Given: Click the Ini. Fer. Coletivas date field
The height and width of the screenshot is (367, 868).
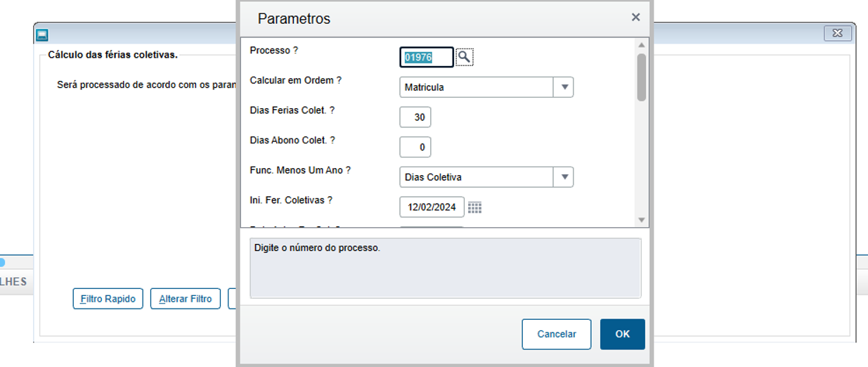Looking at the screenshot, I should 432,207.
